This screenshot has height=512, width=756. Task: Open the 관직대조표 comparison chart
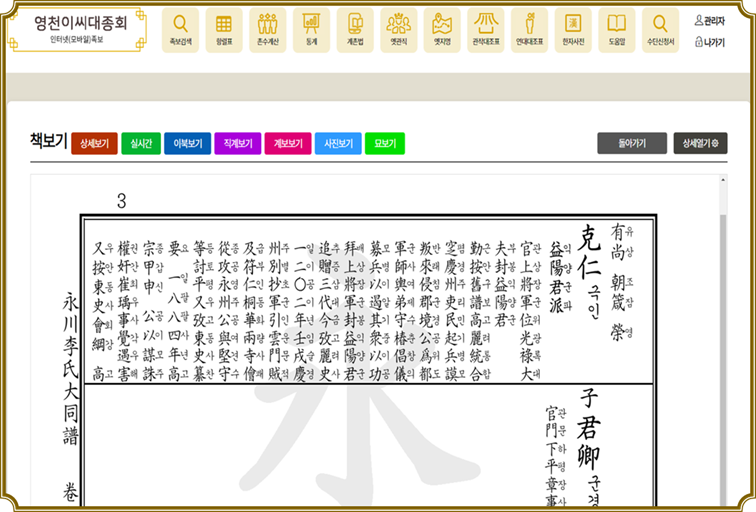(485, 28)
